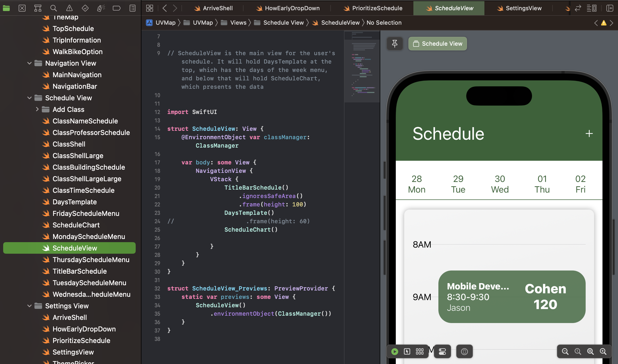Expand the Add Class folder

point(37,109)
